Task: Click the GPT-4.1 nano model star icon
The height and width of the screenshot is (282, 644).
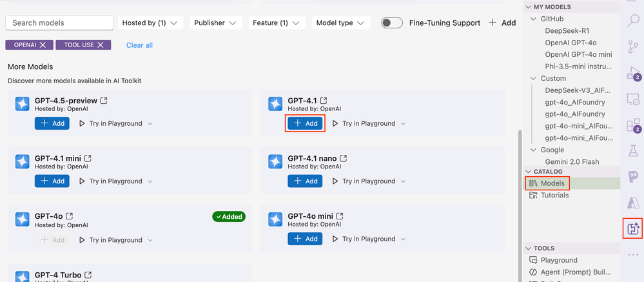Action: coord(275,161)
